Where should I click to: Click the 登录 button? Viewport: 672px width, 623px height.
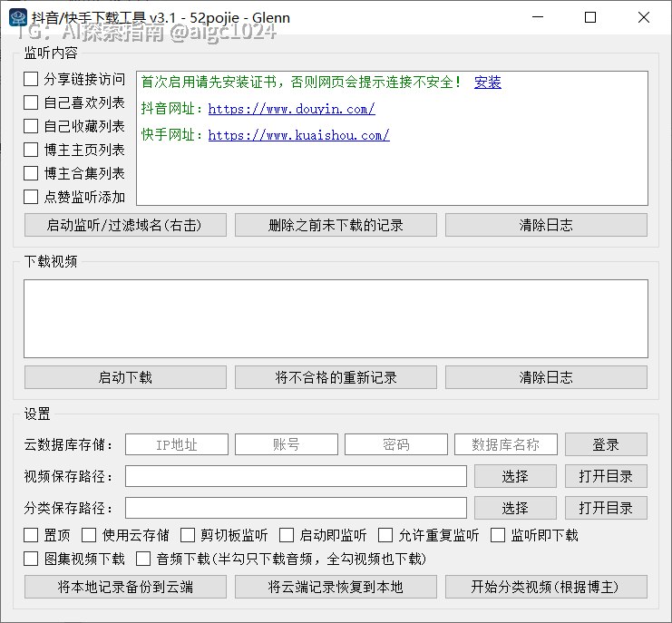pos(606,444)
